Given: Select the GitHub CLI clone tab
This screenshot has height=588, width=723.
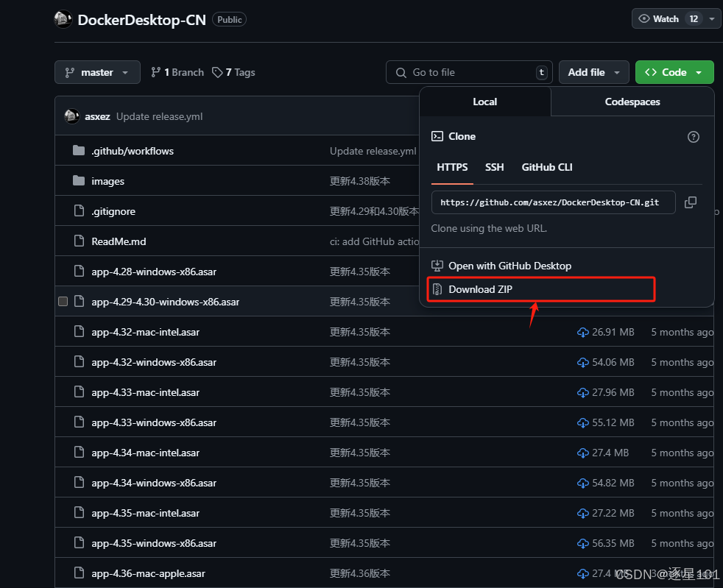Looking at the screenshot, I should 547,167.
